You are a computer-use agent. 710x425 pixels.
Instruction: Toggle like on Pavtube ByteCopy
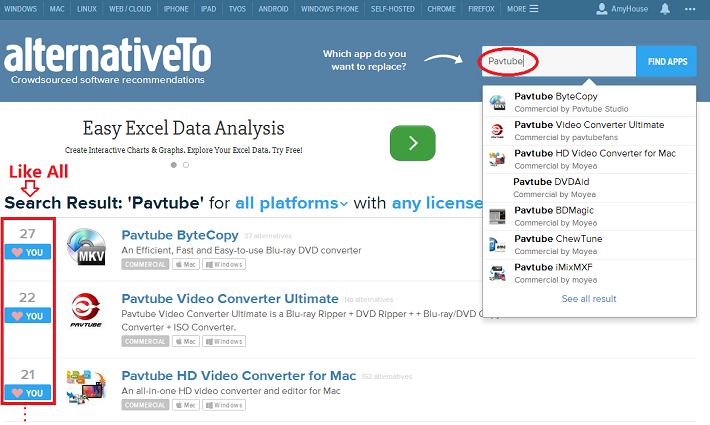click(x=28, y=252)
